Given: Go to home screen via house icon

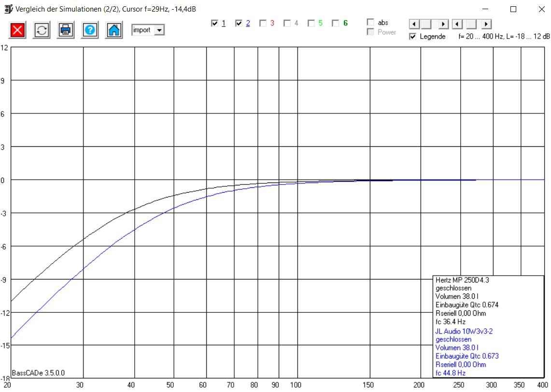Looking at the screenshot, I should (x=114, y=30).
